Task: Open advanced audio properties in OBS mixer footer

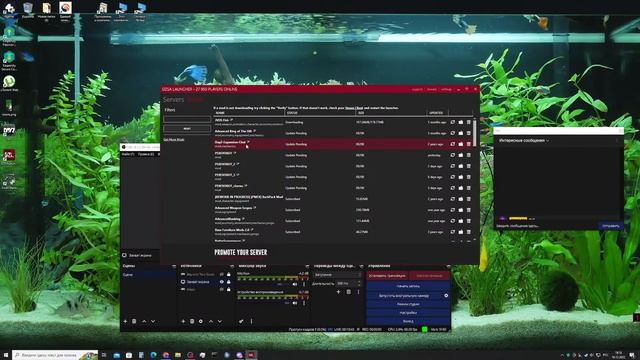Action: tap(241, 321)
